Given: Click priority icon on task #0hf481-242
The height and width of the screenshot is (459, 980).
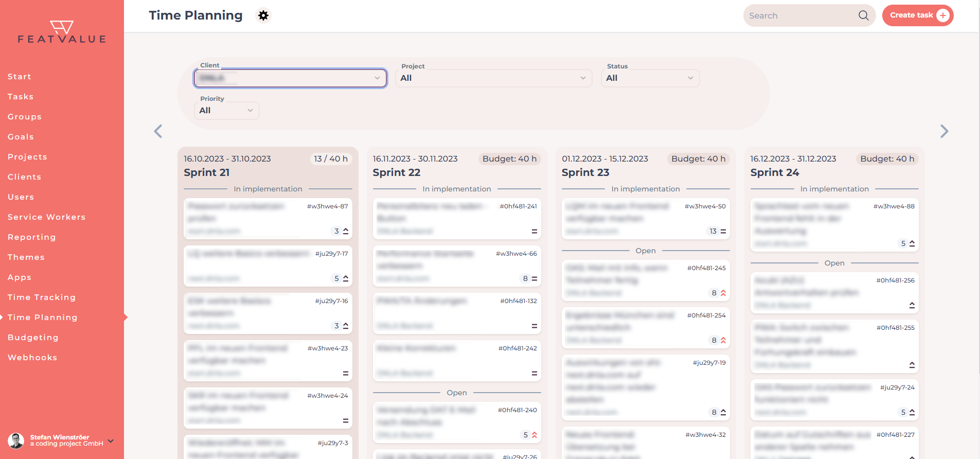Looking at the screenshot, I should coord(534,373).
